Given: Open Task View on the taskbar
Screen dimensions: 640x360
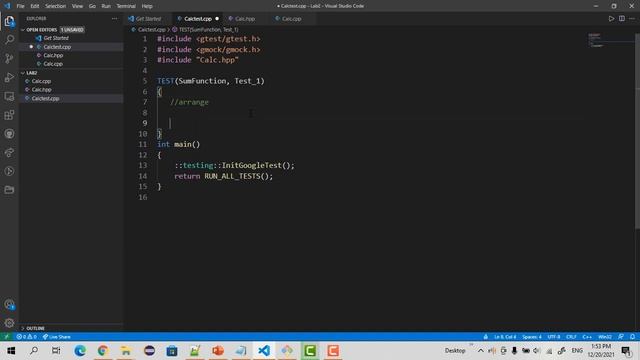Looking at the screenshot, I should pos(56,351).
